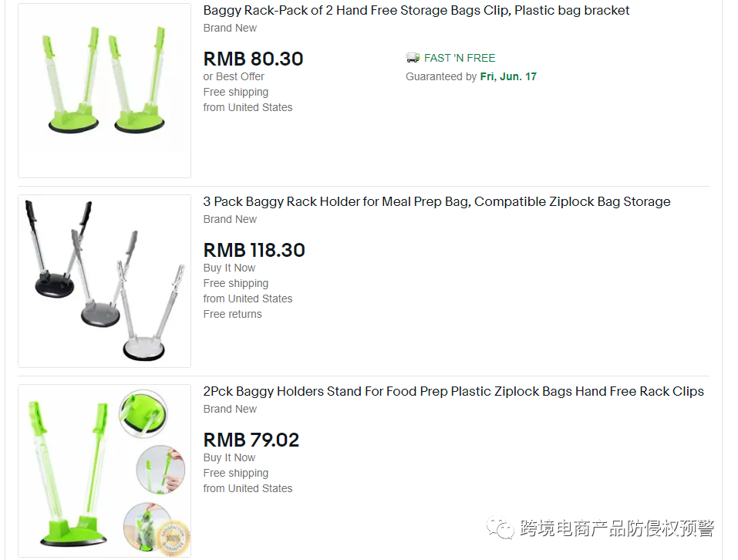The image size is (738, 560).
Task: Open the green Baggy Rack 2-pack thumbnail
Action: point(104,90)
